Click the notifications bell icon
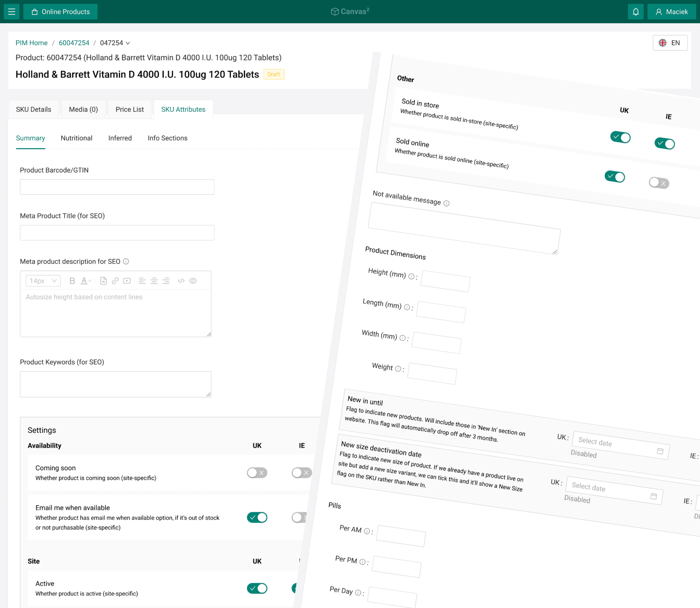The image size is (700, 608). (x=635, y=12)
